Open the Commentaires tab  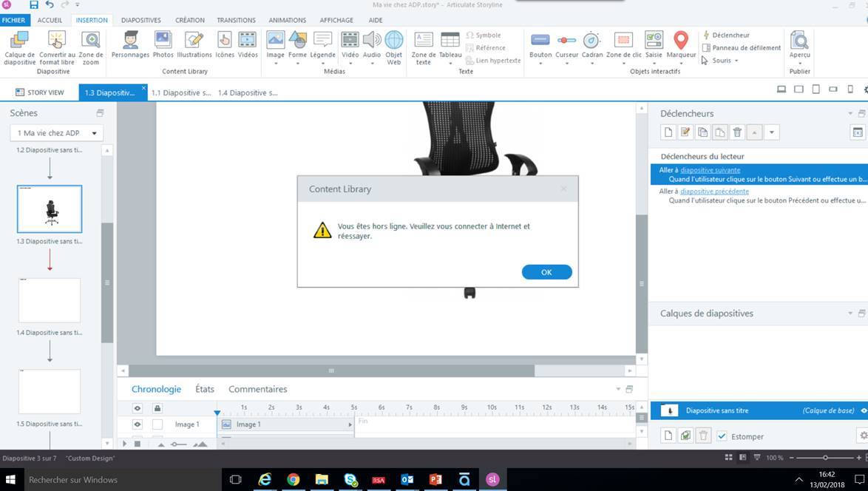click(x=258, y=389)
